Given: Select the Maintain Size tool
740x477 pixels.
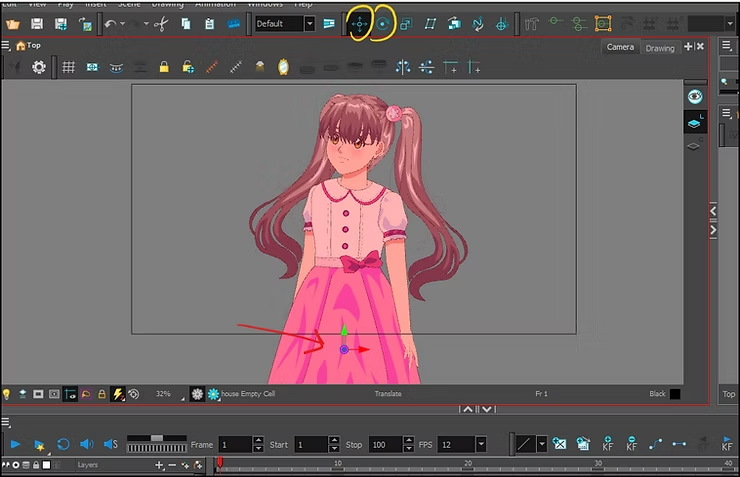Looking at the screenshot, I should coord(454,24).
